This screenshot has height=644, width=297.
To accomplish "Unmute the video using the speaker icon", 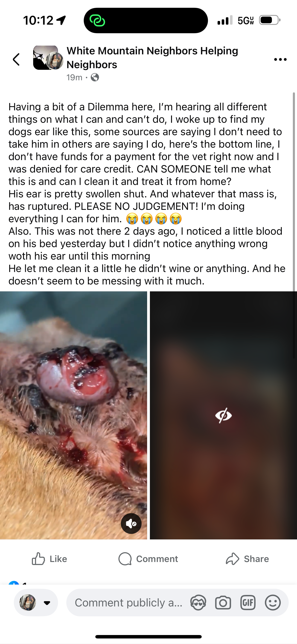I will coord(131,524).
